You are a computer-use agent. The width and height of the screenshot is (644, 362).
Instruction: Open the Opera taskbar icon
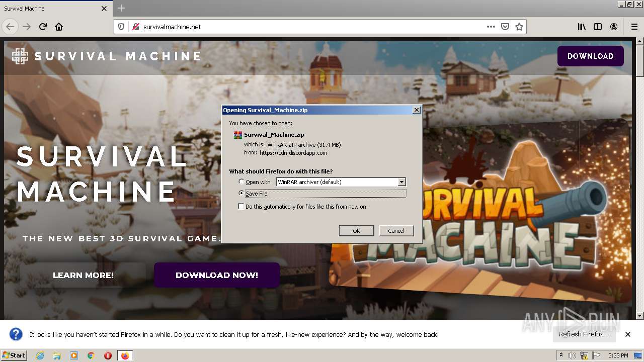coord(108,355)
